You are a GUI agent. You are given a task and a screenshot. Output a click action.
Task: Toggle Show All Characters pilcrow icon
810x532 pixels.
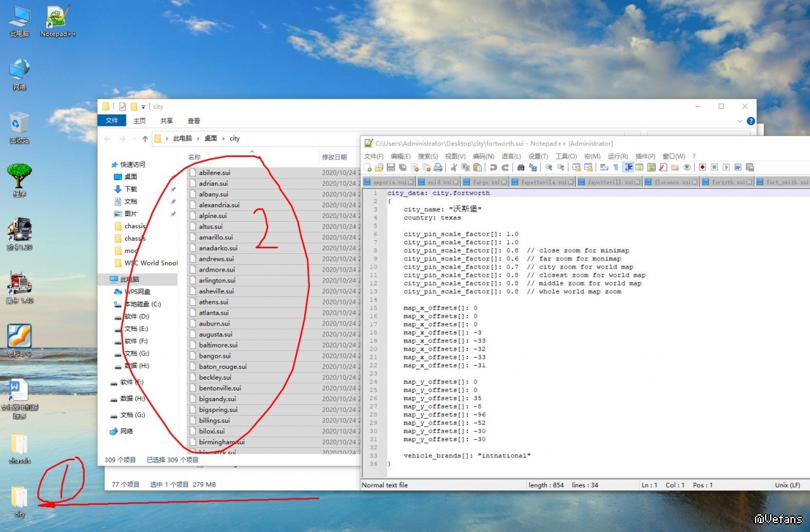point(615,167)
